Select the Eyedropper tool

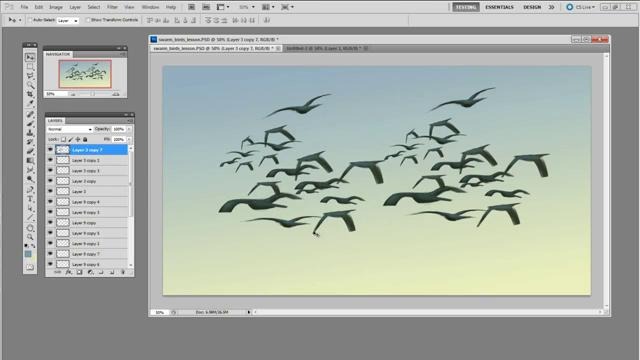[30, 104]
